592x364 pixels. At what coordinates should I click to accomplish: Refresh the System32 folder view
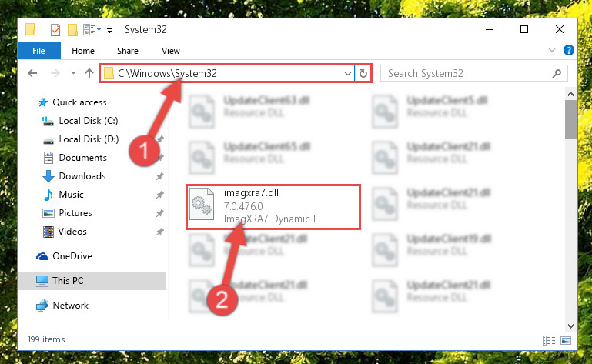(x=363, y=73)
